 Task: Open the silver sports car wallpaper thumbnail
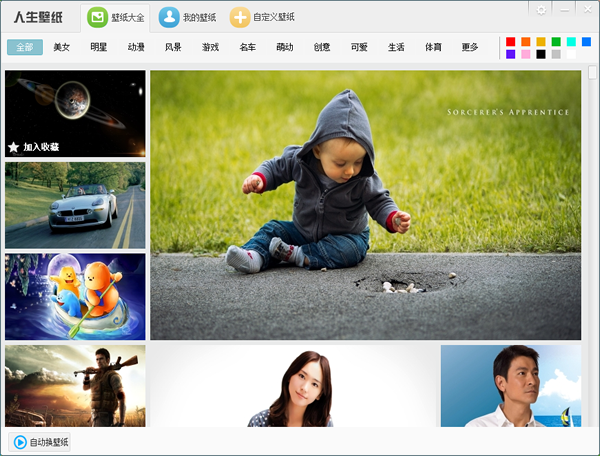(x=75, y=205)
